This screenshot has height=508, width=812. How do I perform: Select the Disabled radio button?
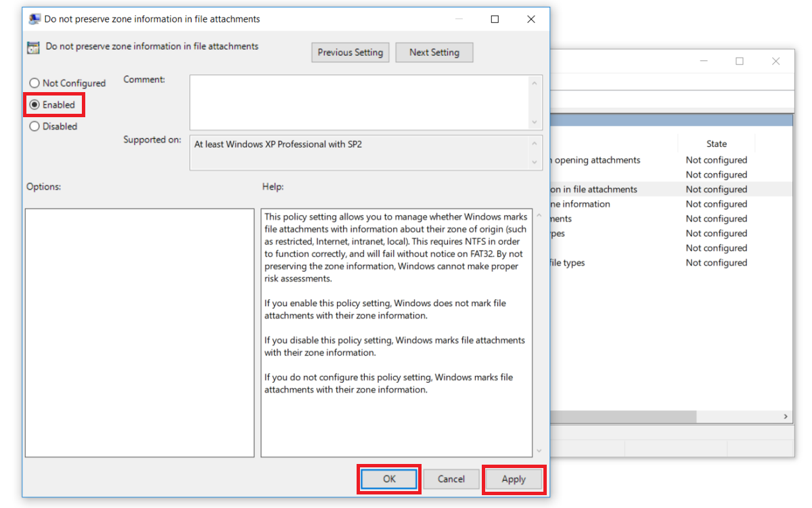point(35,127)
